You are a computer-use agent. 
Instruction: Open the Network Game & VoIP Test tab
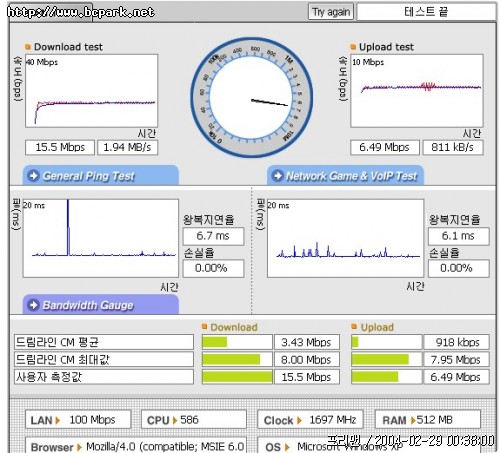coord(345,175)
